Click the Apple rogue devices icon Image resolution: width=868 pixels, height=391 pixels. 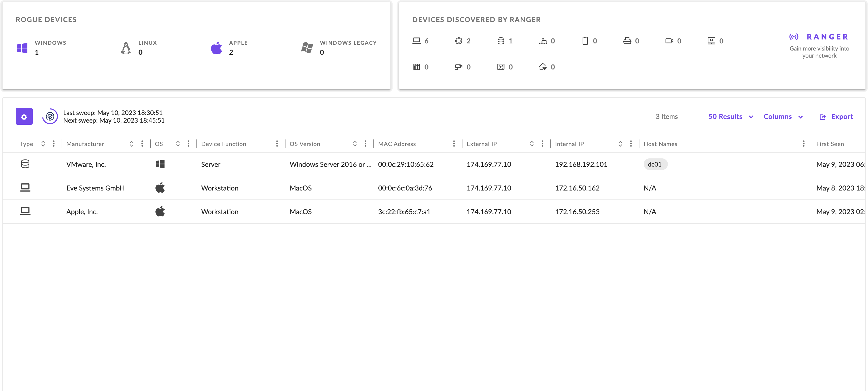[216, 48]
